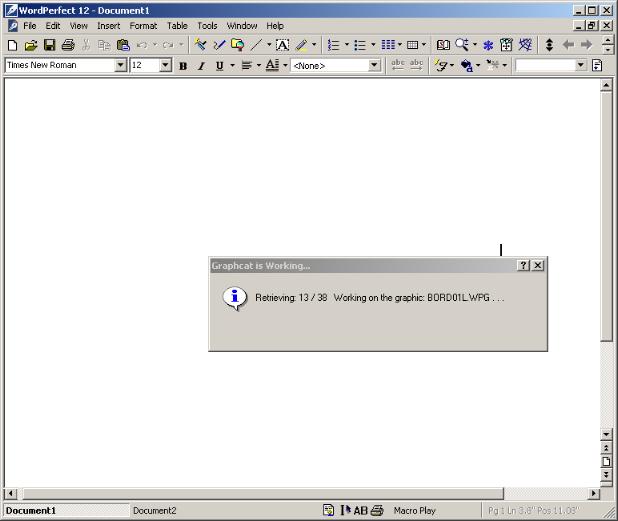Open the Format menu
The image size is (618, 521).
[143, 26]
